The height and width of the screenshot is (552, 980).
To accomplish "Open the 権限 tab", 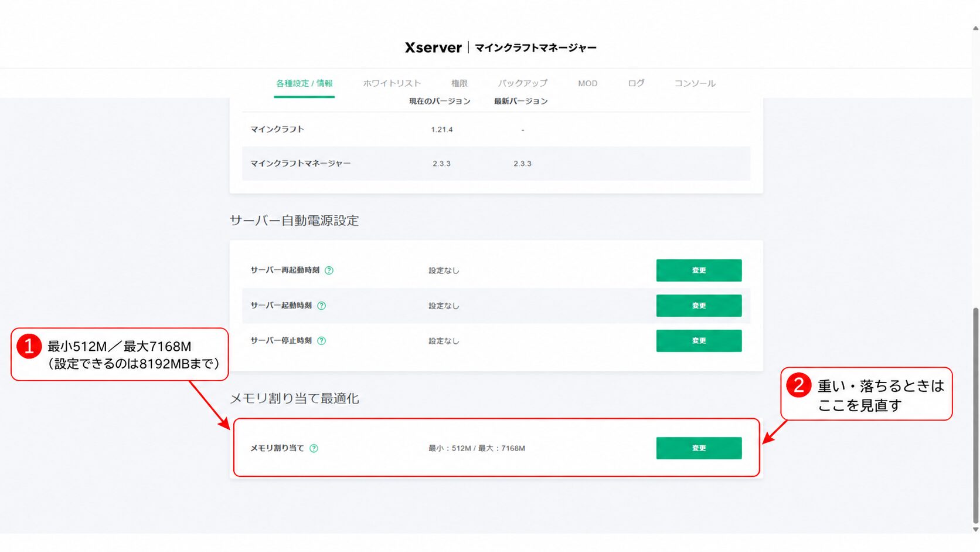I will (460, 83).
